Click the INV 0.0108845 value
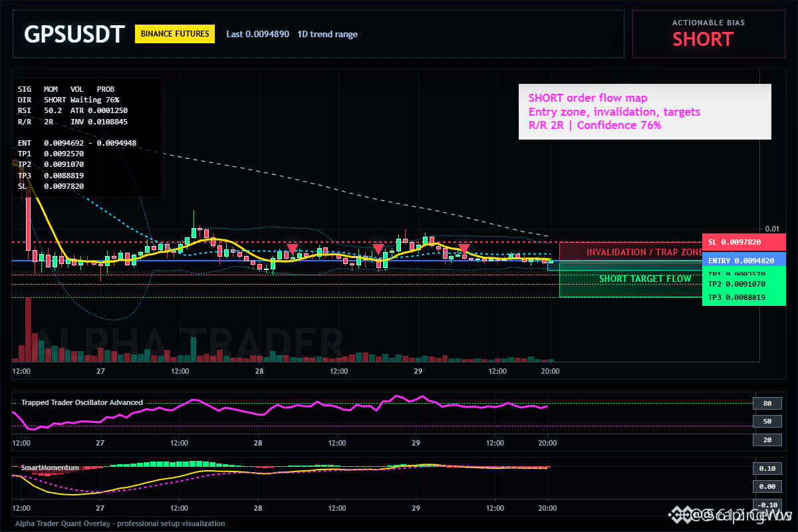 click(99, 122)
